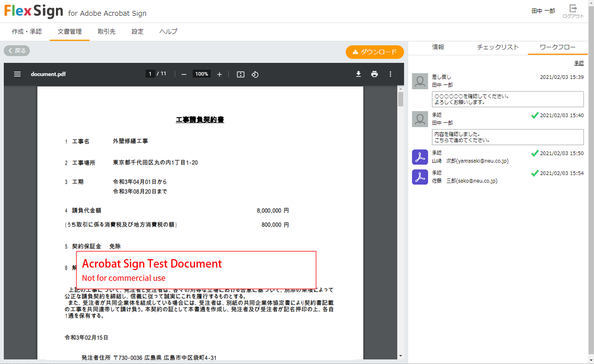The height and width of the screenshot is (364, 594).
Task: Click the PDF vertical scrollbar thumb
Action: coord(400,99)
